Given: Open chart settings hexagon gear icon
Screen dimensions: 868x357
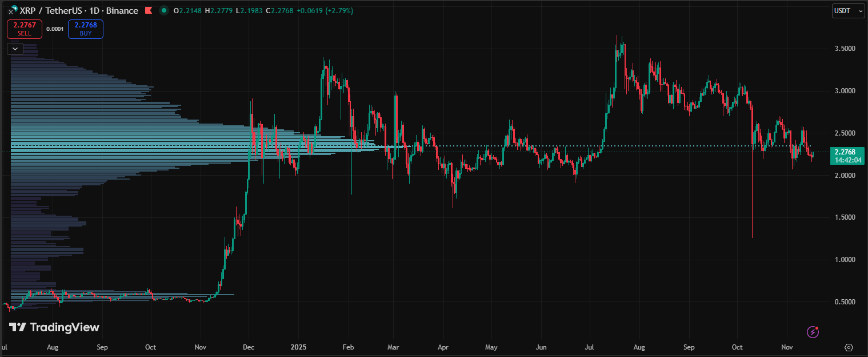Looking at the screenshot, I should coord(849,347).
